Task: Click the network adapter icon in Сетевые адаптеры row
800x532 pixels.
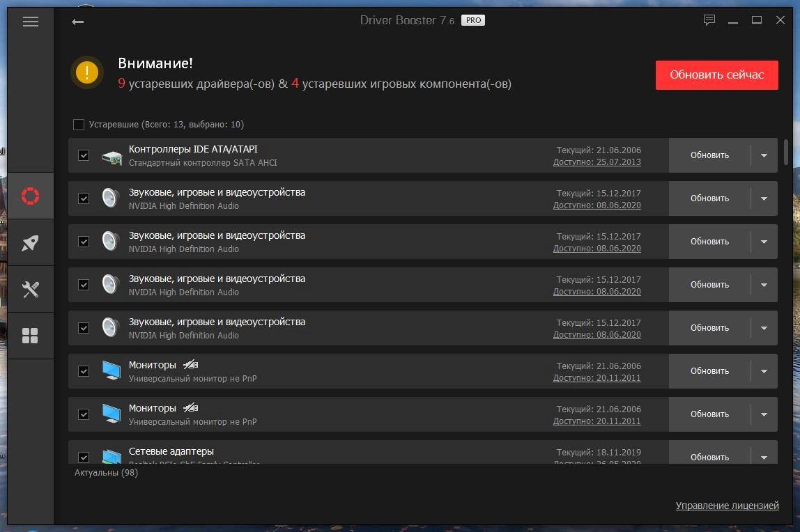Action: [x=111, y=456]
